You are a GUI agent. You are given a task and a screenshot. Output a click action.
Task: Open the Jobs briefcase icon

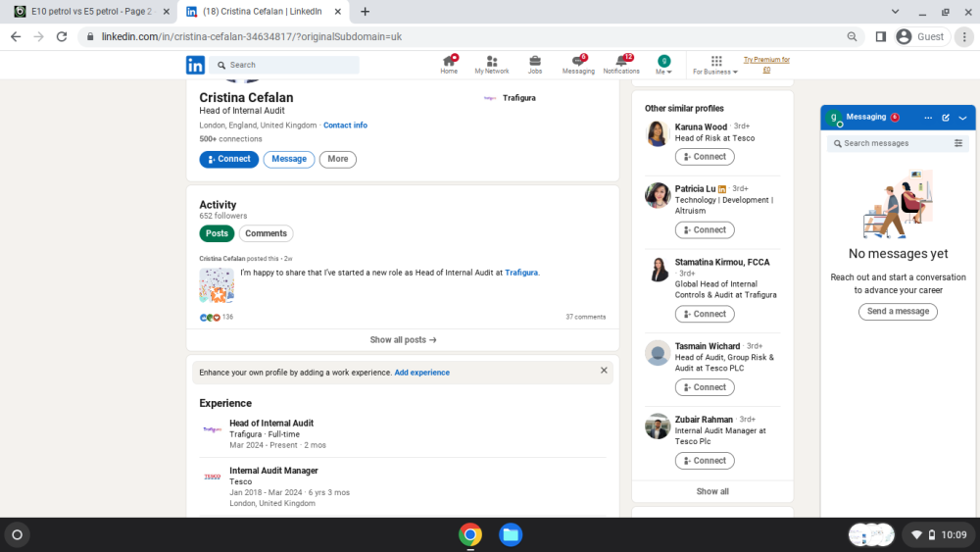535,65
